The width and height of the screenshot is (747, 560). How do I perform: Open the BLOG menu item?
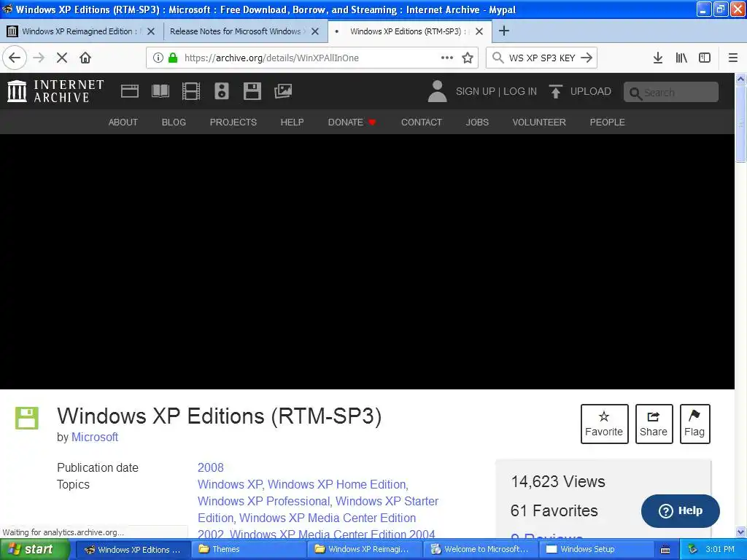click(x=174, y=122)
